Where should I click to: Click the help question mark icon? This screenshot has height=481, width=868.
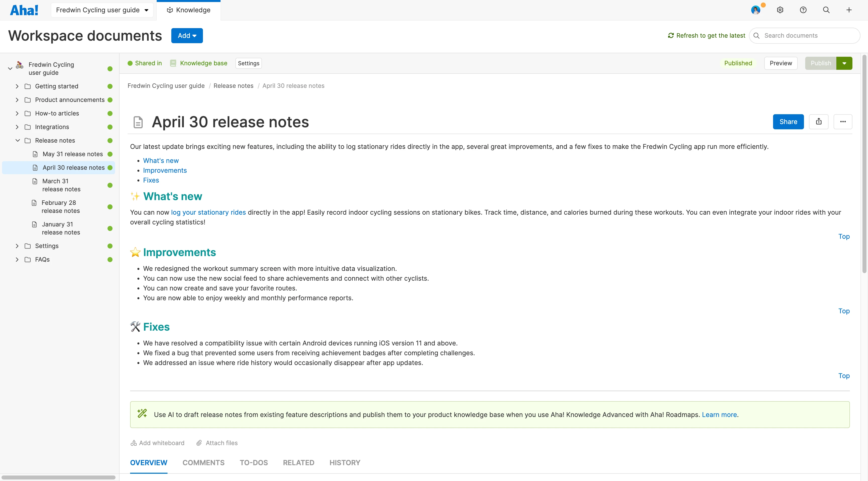tap(803, 10)
